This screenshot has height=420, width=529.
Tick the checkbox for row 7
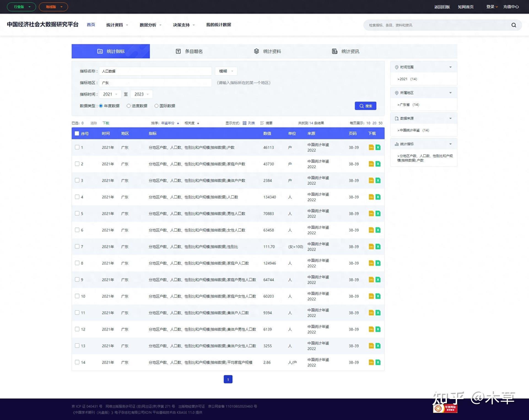[77, 246]
